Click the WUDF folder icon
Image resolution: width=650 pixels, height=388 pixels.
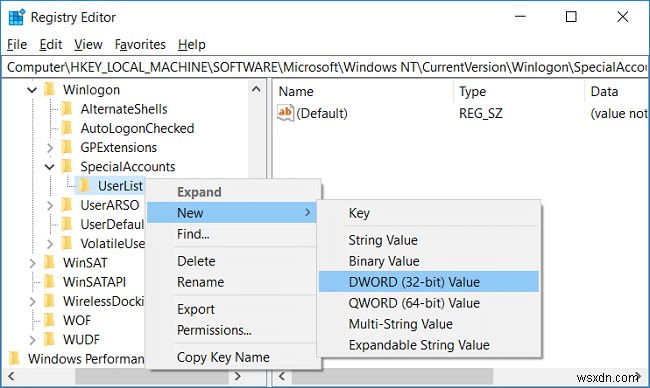(x=49, y=340)
